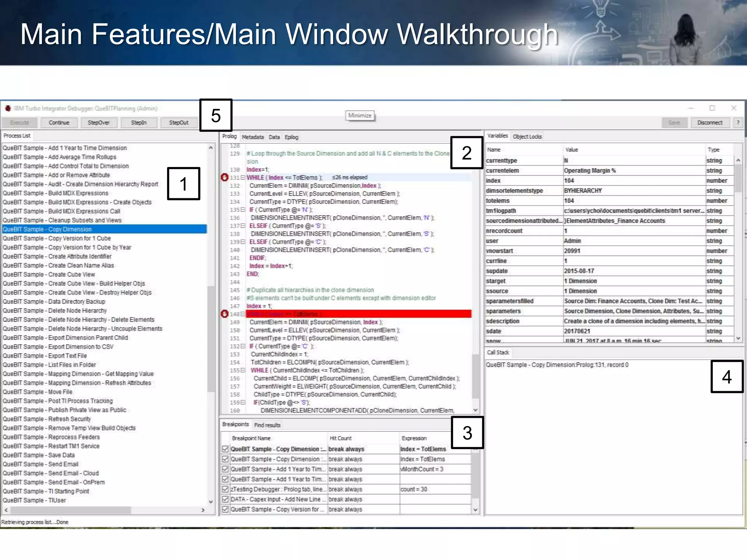Click the Save button
The height and width of the screenshot is (560, 747).
(x=674, y=122)
